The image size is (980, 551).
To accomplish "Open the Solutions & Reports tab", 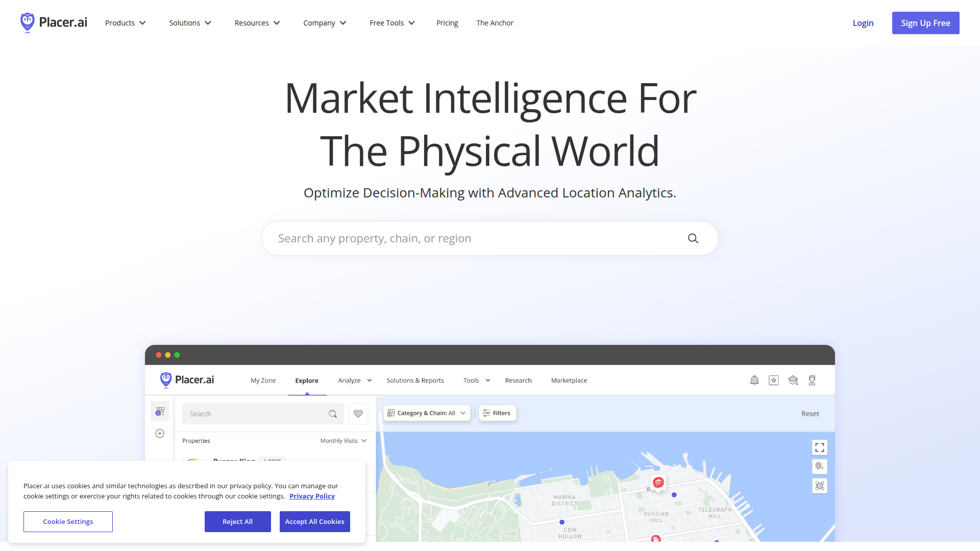I will (x=415, y=381).
